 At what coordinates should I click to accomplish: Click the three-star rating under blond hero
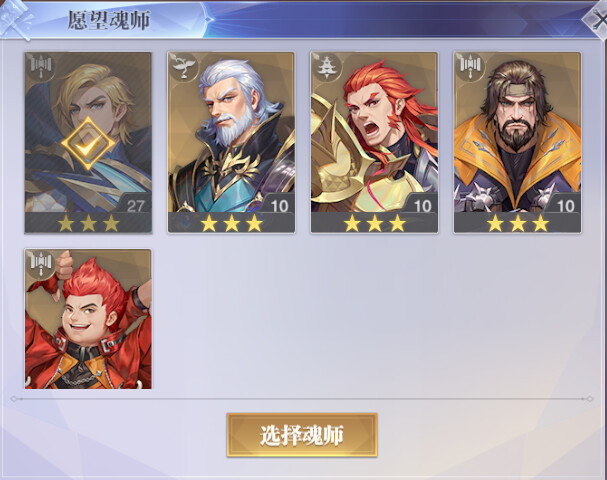88,223
